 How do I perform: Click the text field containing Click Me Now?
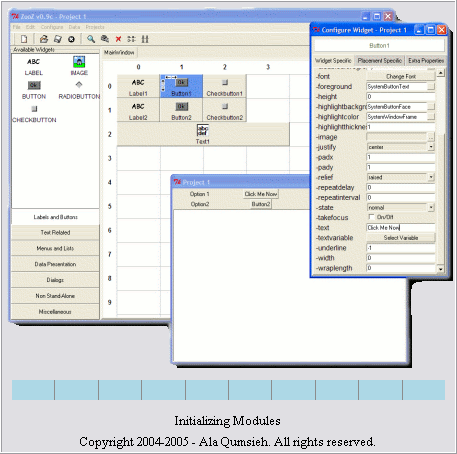(x=401, y=228)
